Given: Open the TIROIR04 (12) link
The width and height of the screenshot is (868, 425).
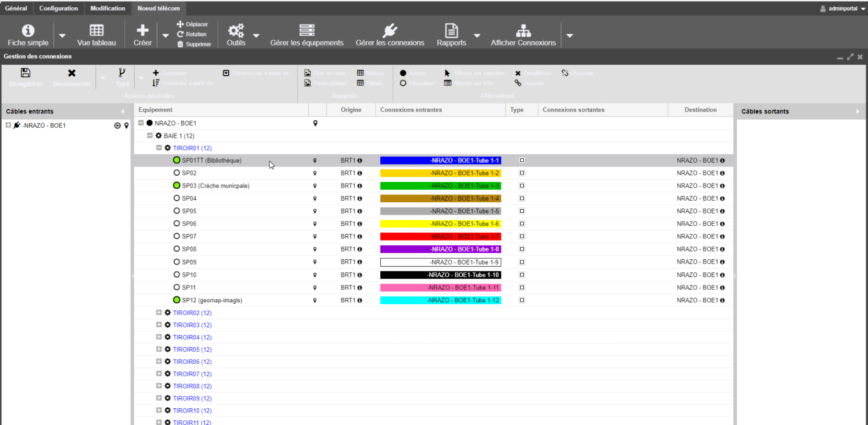Looking at the screenshot, I should tap(192, 337).
